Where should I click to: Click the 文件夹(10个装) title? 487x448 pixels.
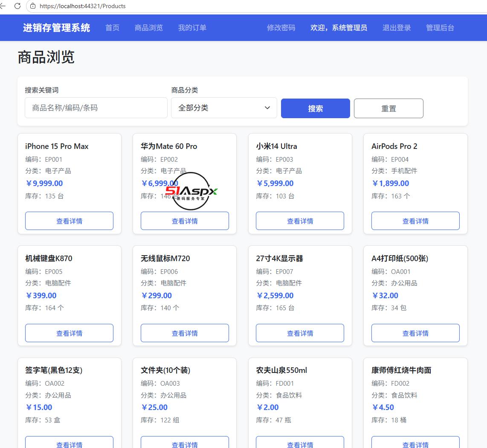[165, 370]
